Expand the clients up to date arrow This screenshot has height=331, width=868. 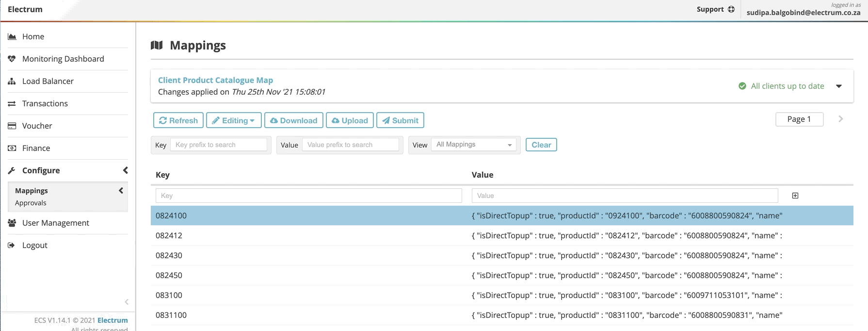839,86
